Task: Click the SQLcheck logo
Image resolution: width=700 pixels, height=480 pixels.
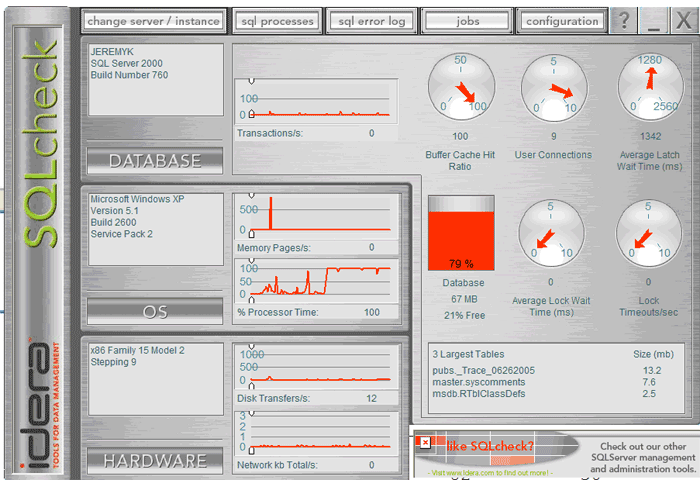Action: coord(40,144)
